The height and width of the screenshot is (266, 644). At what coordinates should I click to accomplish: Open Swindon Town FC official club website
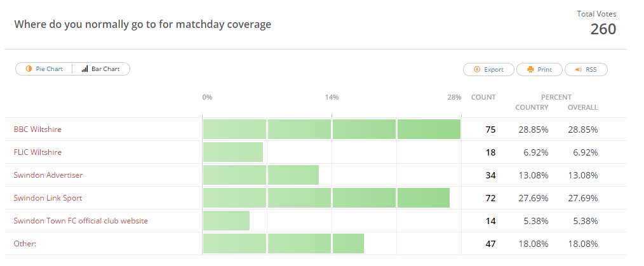[81, 221]
